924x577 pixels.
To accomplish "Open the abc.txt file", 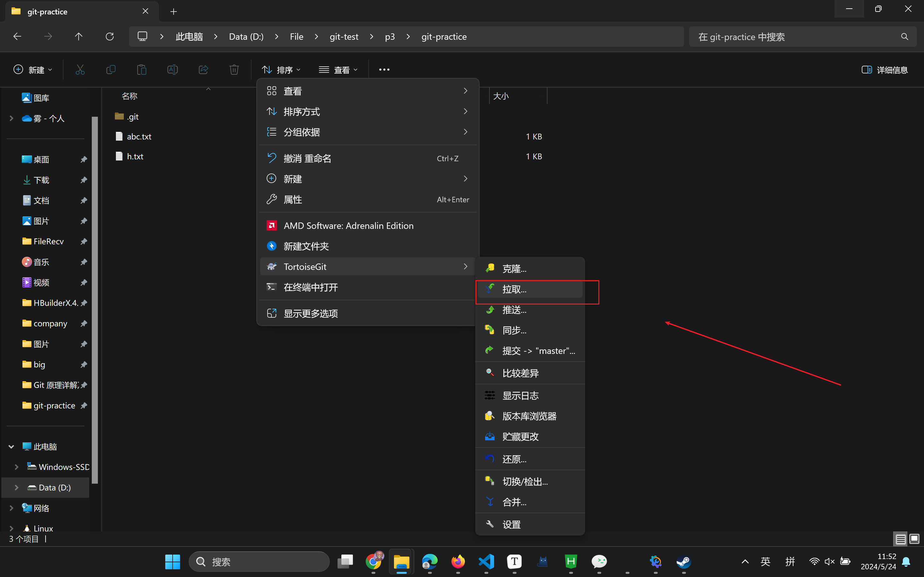I will pyautogui.click(x=139, y=137).
